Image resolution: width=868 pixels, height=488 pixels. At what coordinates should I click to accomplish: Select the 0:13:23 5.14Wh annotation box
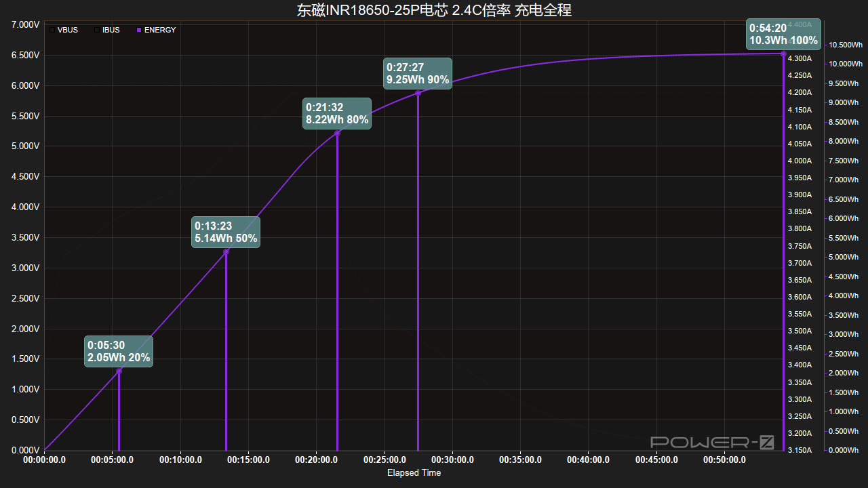[x=226, y=232]
